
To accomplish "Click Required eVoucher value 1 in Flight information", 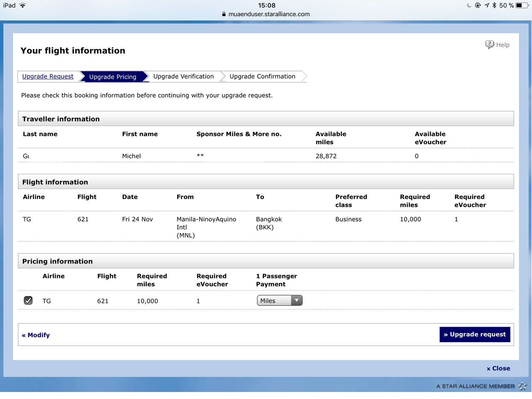I will point(456,219).
